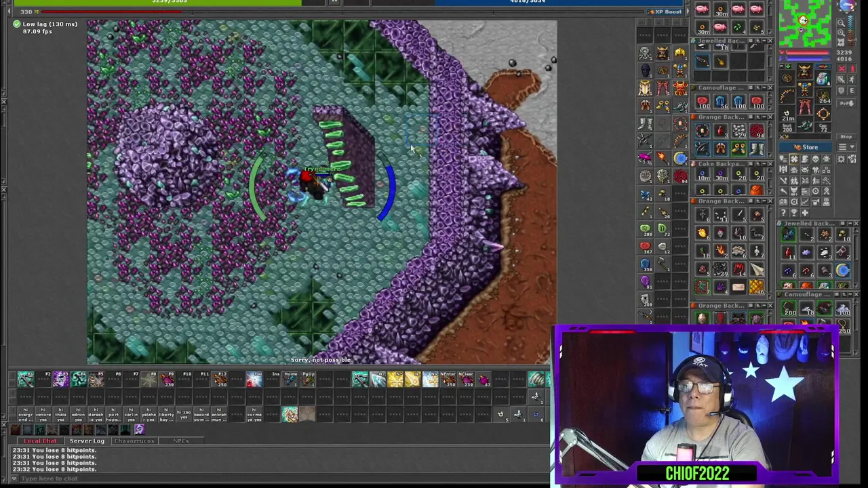The image size is (868, 488).
Task: Zoom out the minimap
Action: [841, 23]
